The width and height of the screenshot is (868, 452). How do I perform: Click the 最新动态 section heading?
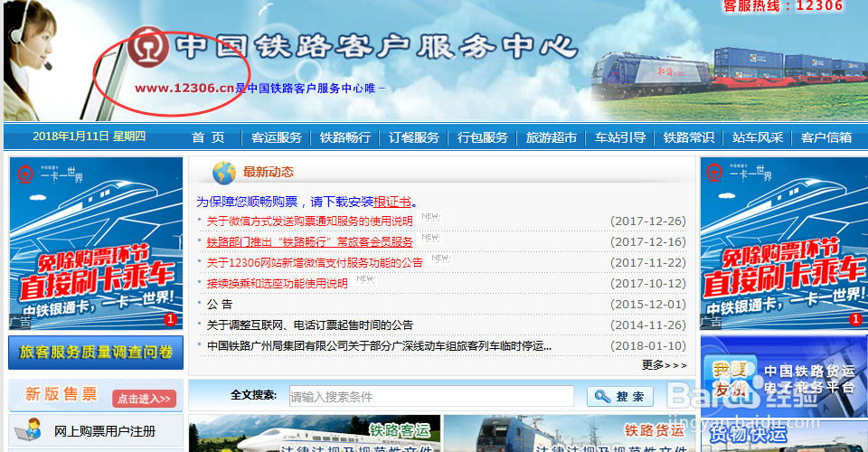tap(269, 172)
